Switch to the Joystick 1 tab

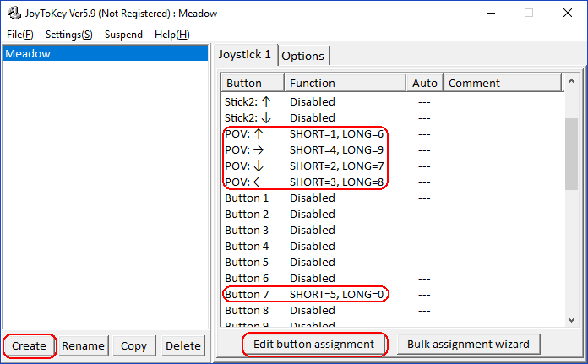point(245,54)
